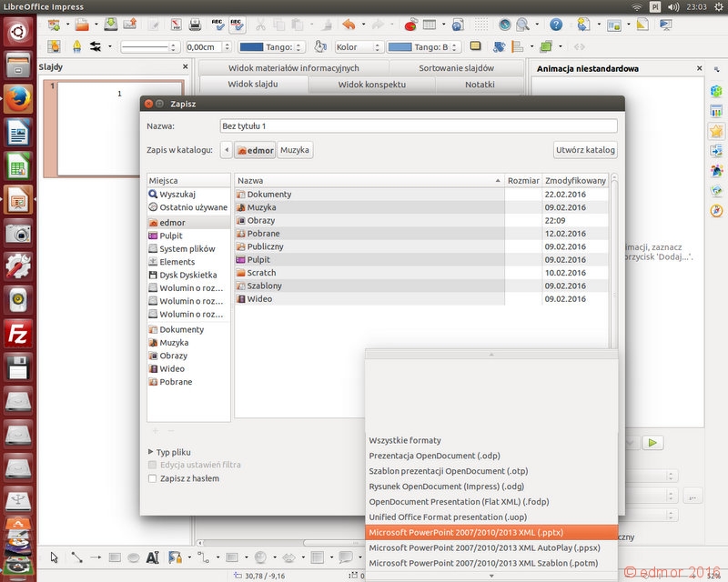
Task: Open LibreOffice Help icon
Action: point(556,25)
